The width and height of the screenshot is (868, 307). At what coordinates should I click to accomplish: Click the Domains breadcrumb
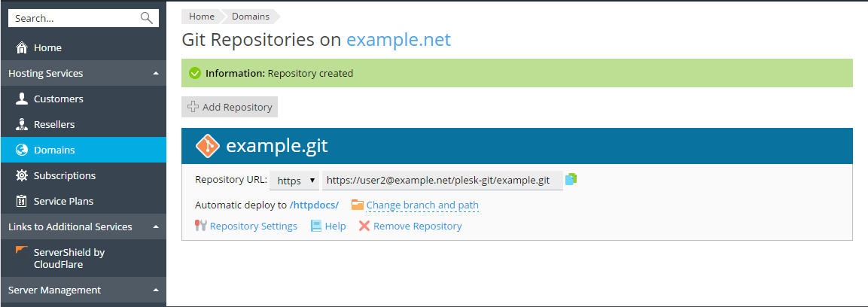[x=250, y=17]
